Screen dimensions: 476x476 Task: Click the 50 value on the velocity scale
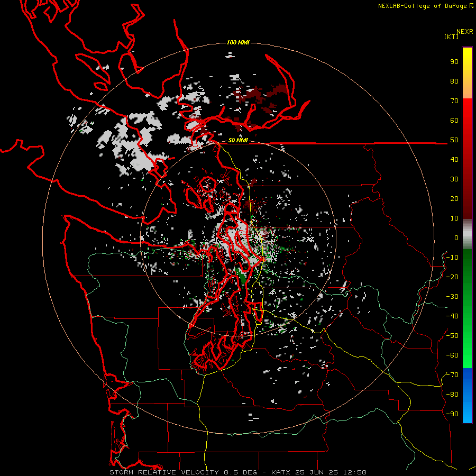(x=454, y=140)
